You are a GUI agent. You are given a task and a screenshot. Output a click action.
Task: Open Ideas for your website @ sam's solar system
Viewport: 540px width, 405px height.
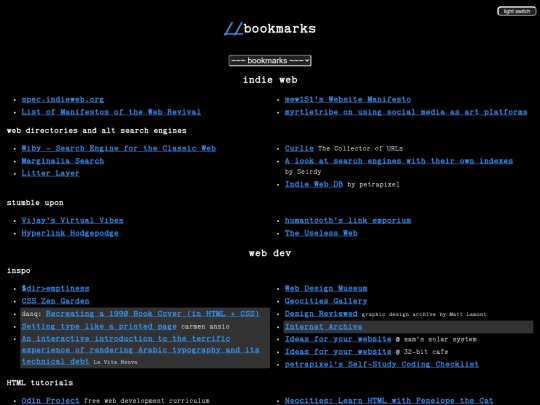pos(338,339)
